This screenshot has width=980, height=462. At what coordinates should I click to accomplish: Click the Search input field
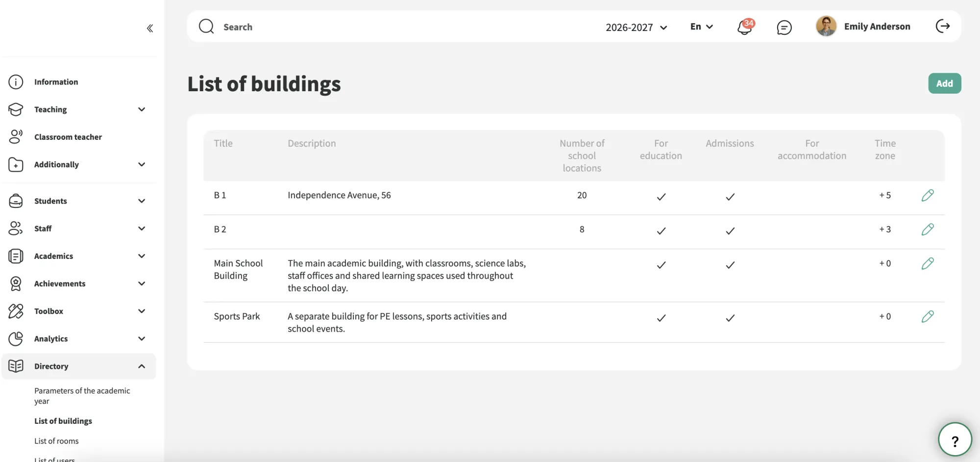392,27
